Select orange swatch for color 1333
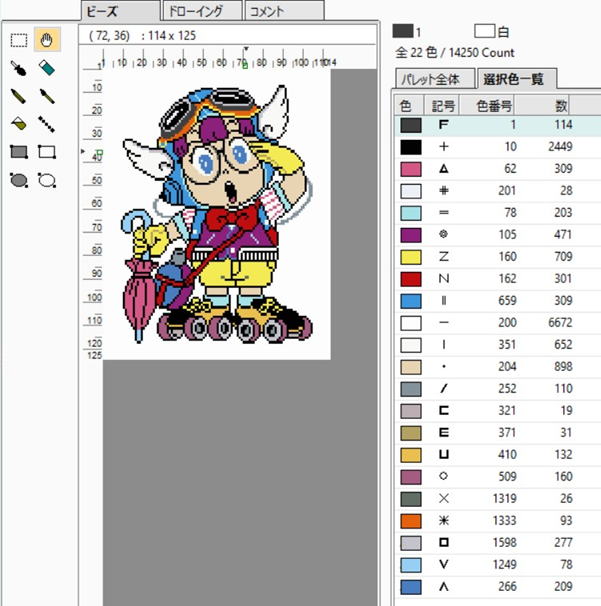The image size is (601, 606). [x=411, y=521]
